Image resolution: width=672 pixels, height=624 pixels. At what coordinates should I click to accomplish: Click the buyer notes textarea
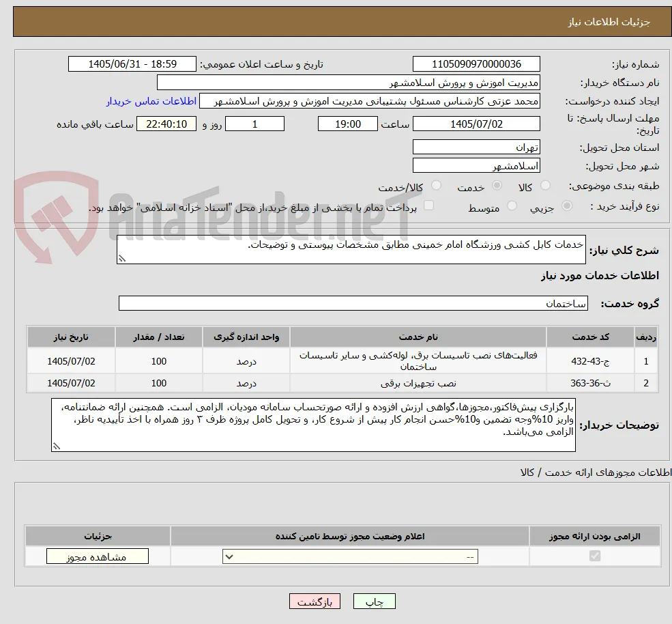point(313,425)
